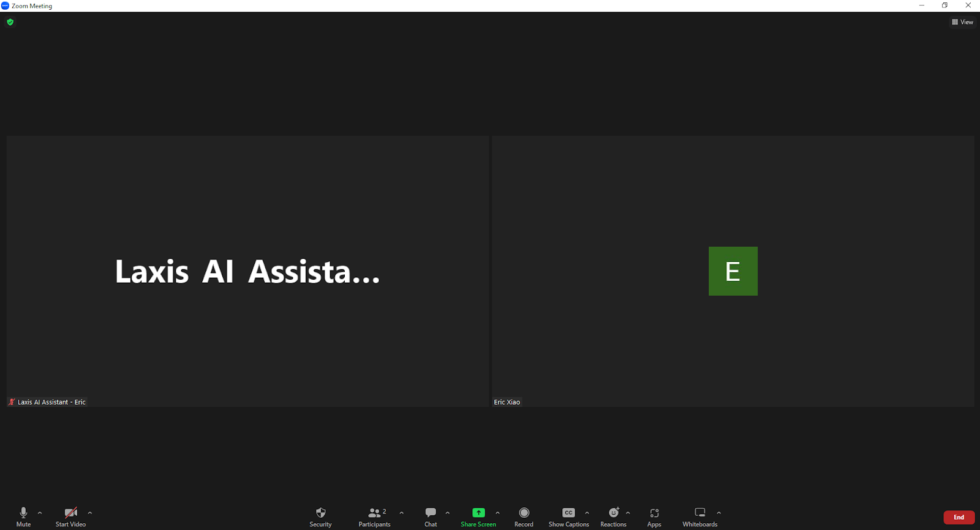The height and width of the screenshot is (530, 980).
Task: Mute the microphone
Action: click(23, 517)
